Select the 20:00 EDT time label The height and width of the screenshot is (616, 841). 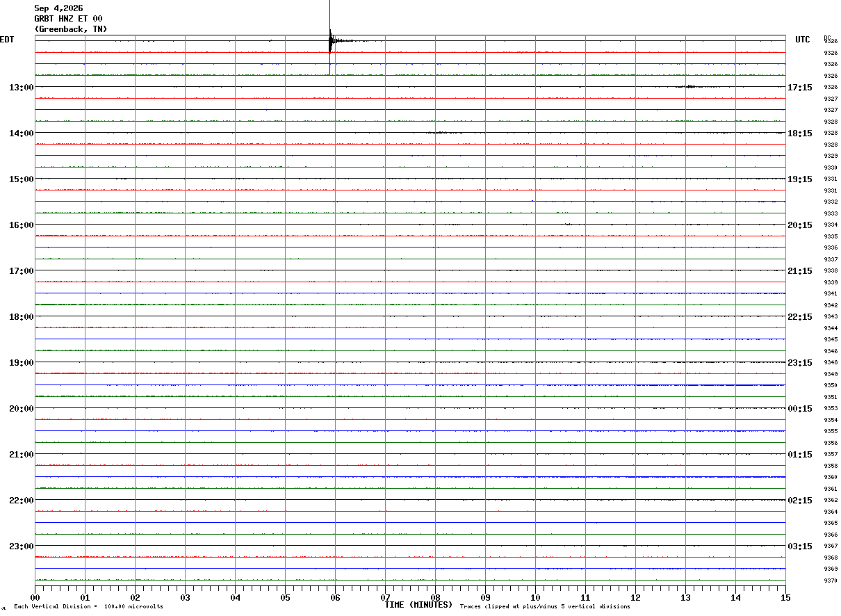tap(22, 409)
